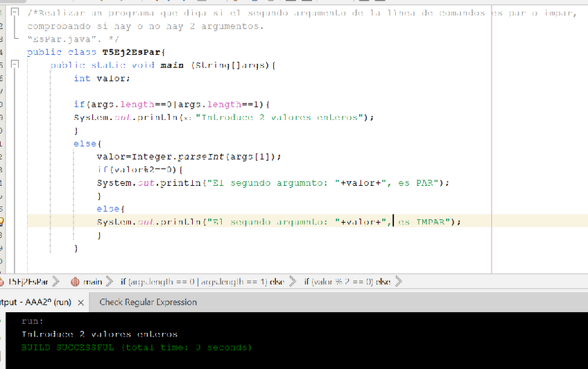Click the T5Ej2EsPar breadcrumb item
This screenshot has height=369, width=588.
pyautogui.click(x=28, y=282)
